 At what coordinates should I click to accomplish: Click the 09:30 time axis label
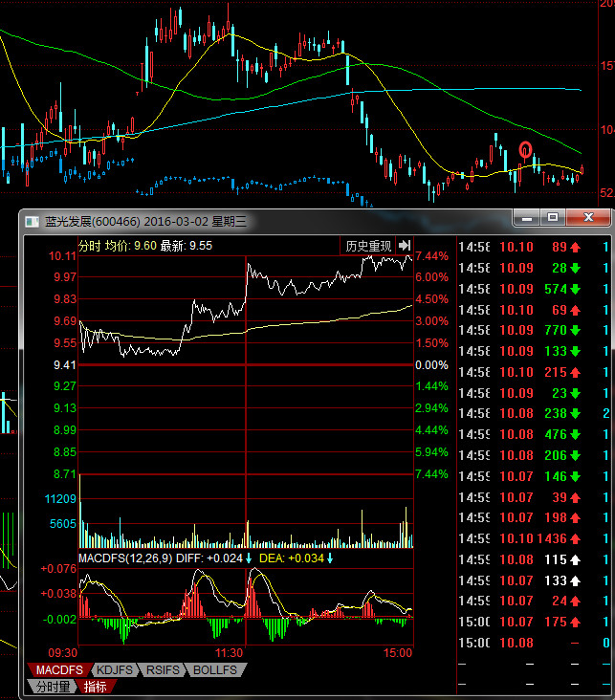62,653
